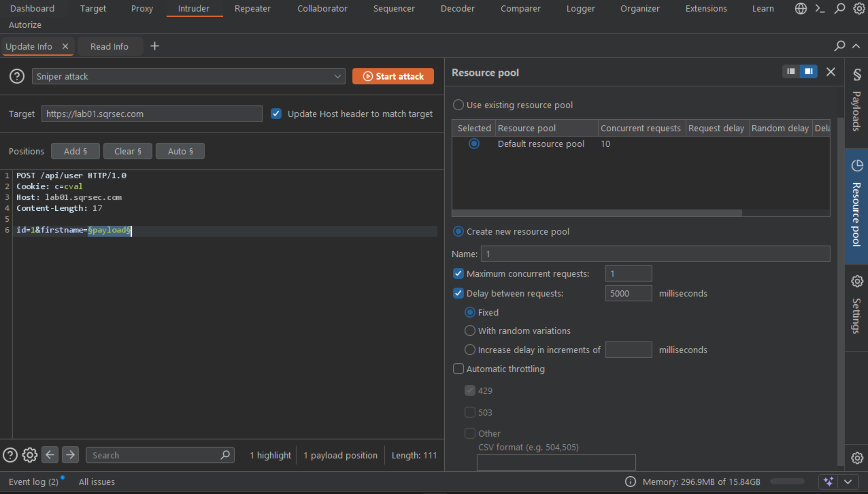Click the AI sparkle icon in status bar
Viewport: 868px width, 494px height.
(x=829, y=482)
